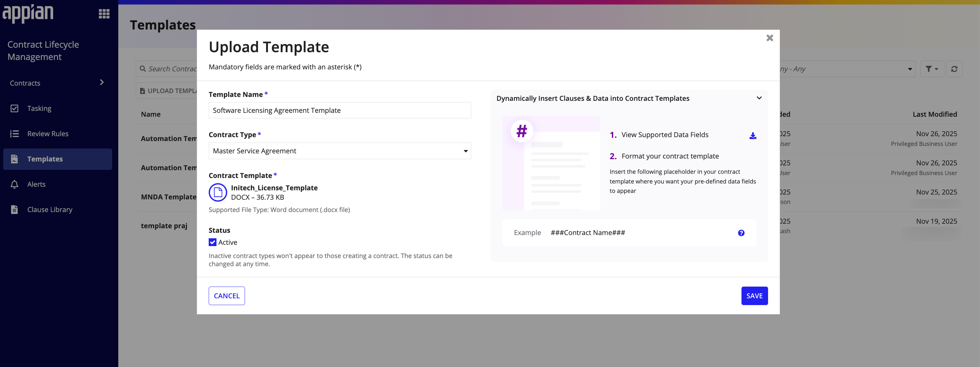Click the Name column header
Image resolution: width=980 pixels, height=367 pixels.
click(x=151, y=114)
